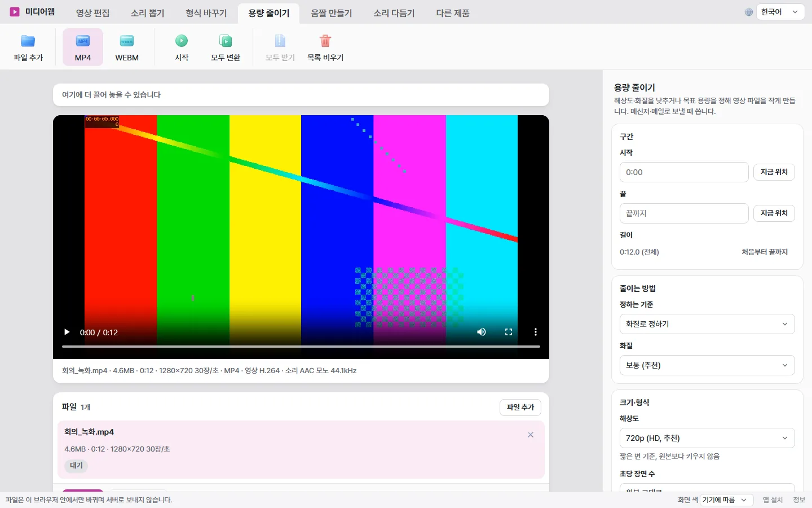
Task: Seek using the video progress bar
Action: coord(301,346)
